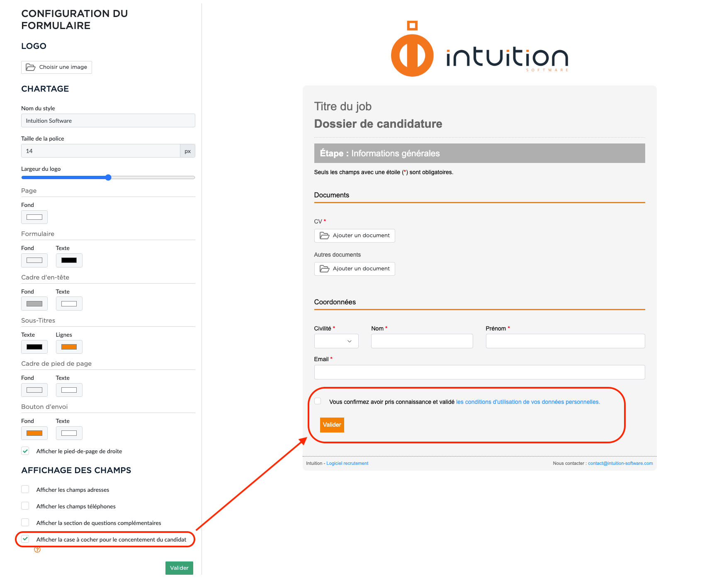Click contact@intuition-software.com email link
The width and height of the screenshot is (719, 588).
point(620,464)
